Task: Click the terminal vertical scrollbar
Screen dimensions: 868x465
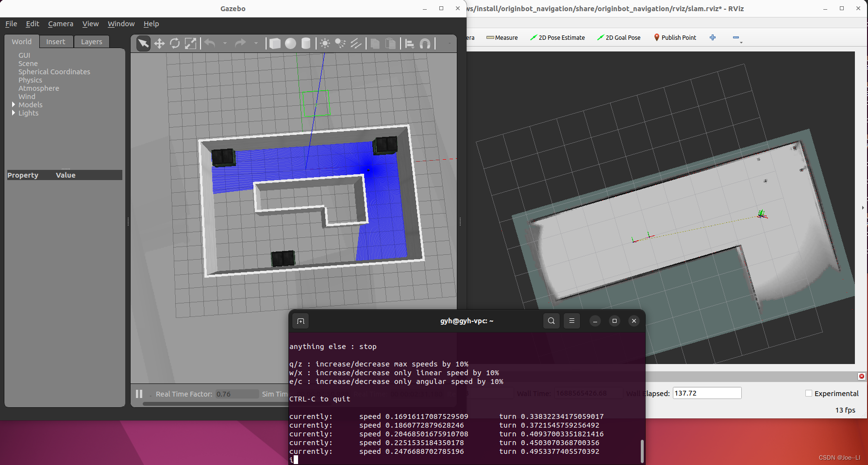Action: (x=642, y=451)
